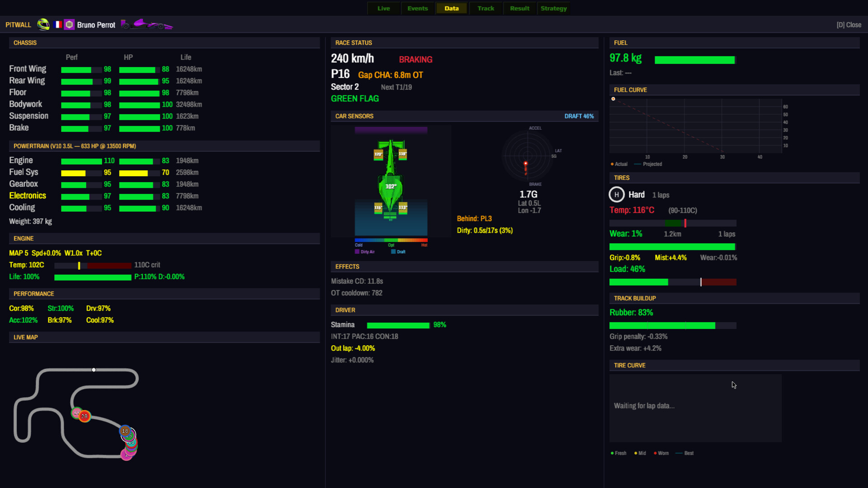
Task: Click the purple team badge icon
Action: 69,24
